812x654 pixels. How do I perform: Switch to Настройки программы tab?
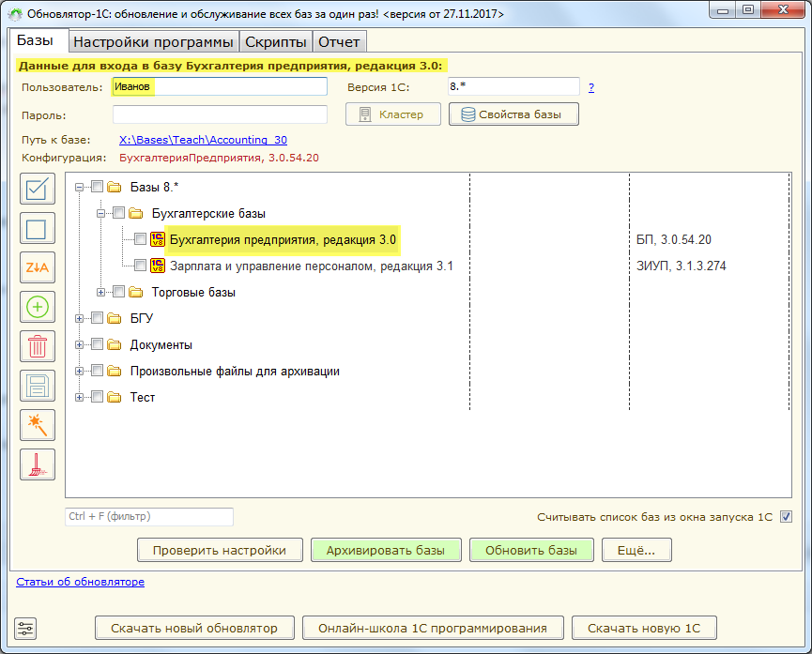coord(153,42)
